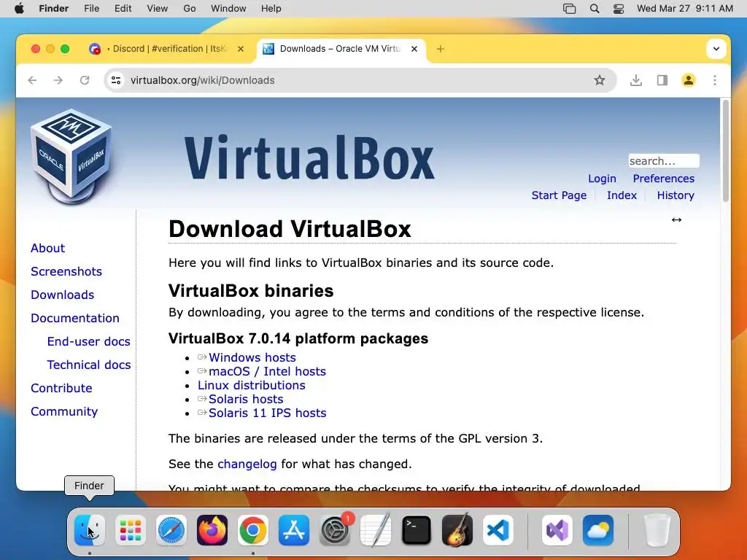Screen dimensions: 747x560
Task: Open Control Center in menu bar
Action: click(x=619, y=9)
